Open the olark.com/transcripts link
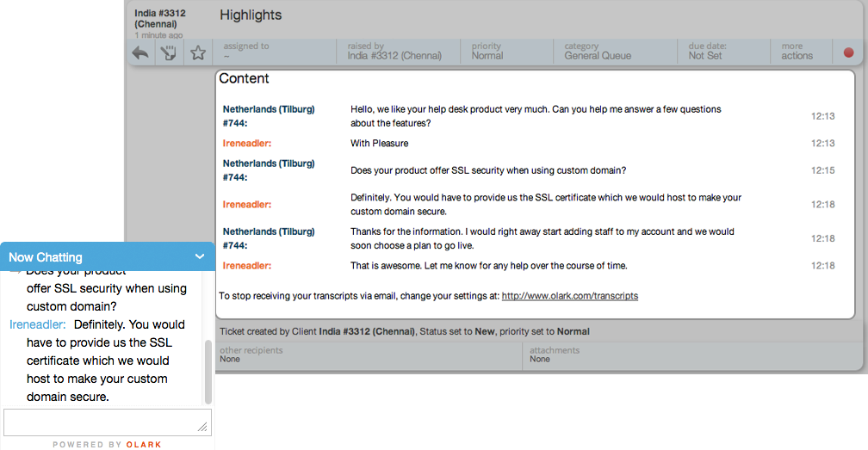Image resolution: width=868 pixels, height=450 pixels. [x=570, y=296]
